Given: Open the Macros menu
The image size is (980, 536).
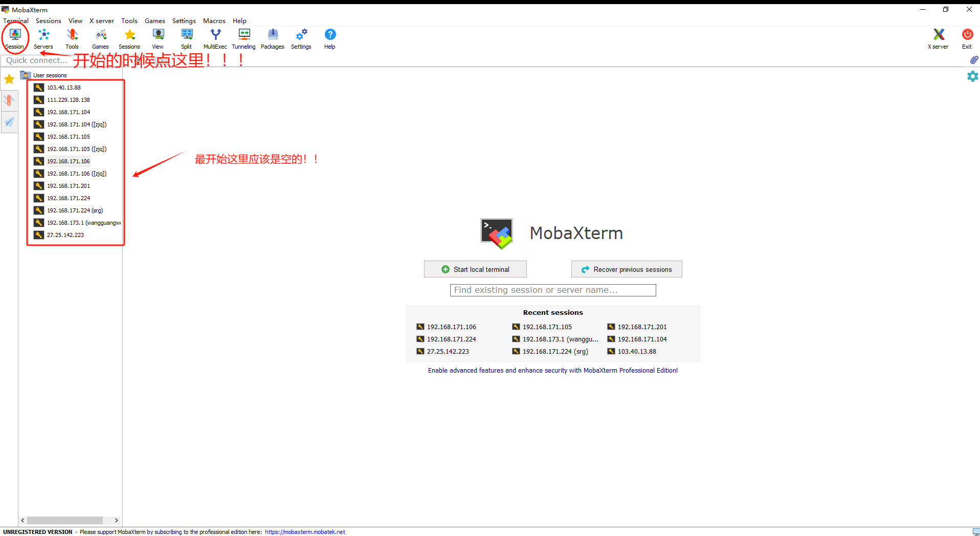Looking at the screenshot, I should pos(214,20).
